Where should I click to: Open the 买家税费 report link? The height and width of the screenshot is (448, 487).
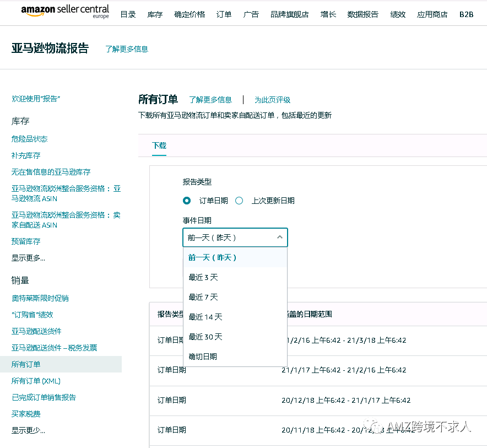[x=28, y=414]
